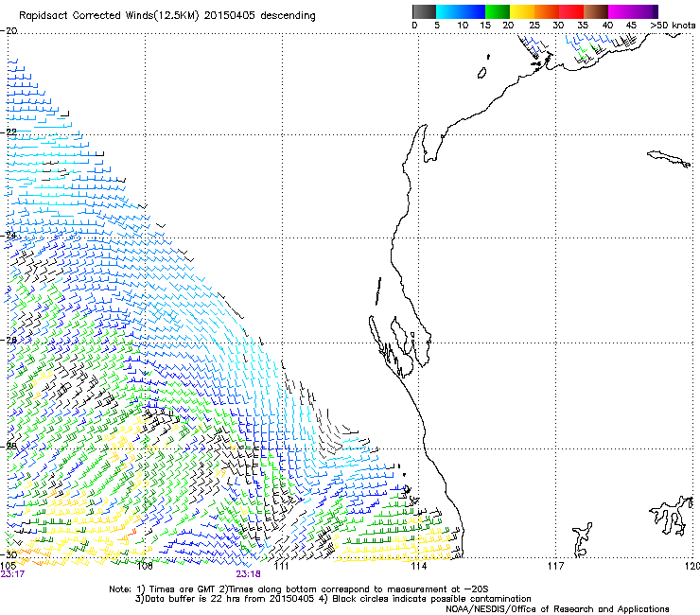
Task: Click the brown 35-40 knots legend swatch
Action: 596,11
